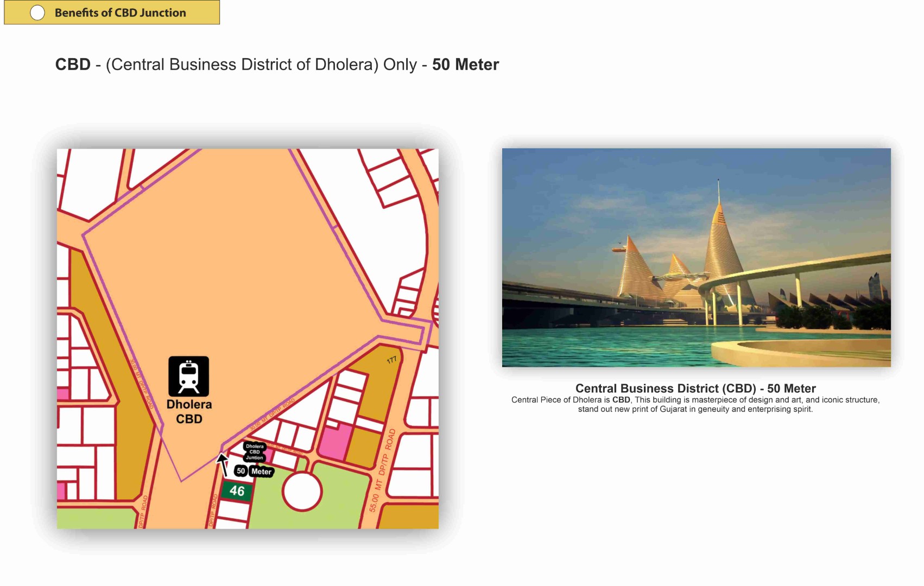This screenshot has width=924, height=586.
Task: Click the green plot number 46 marker
Action: click(x=237, y=491)
